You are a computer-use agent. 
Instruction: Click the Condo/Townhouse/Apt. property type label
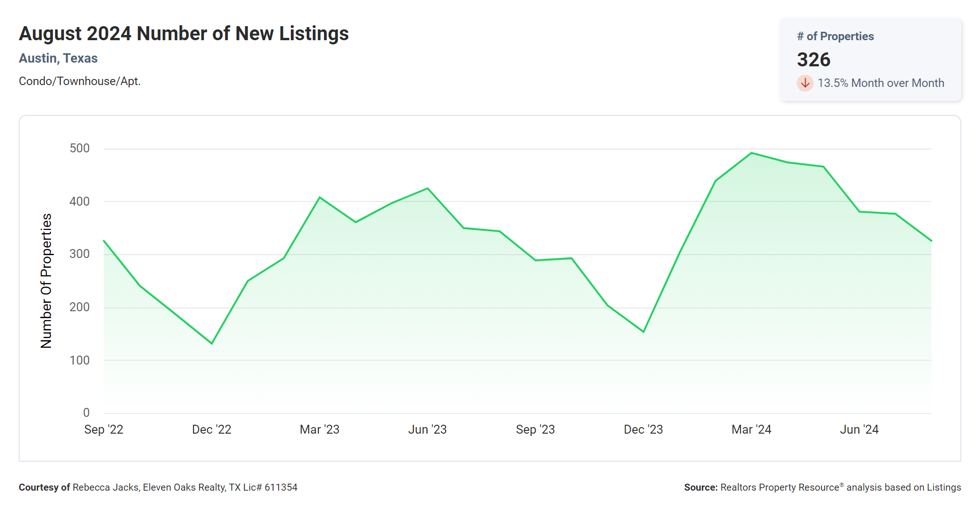(x=79, y=81)
